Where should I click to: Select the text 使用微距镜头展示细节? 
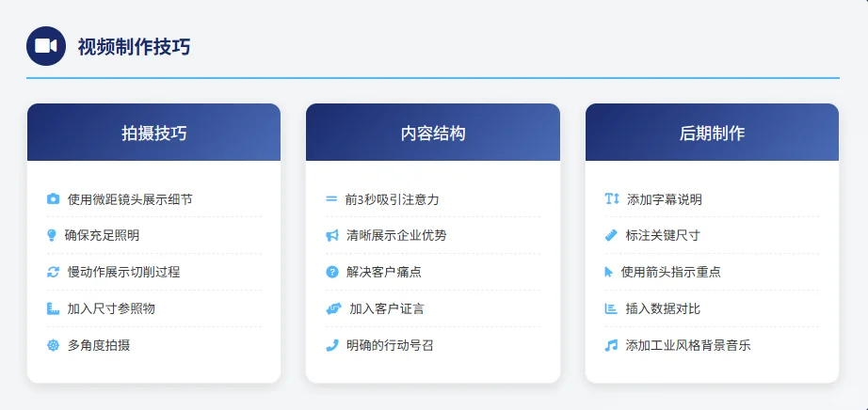tap(130, 199)
